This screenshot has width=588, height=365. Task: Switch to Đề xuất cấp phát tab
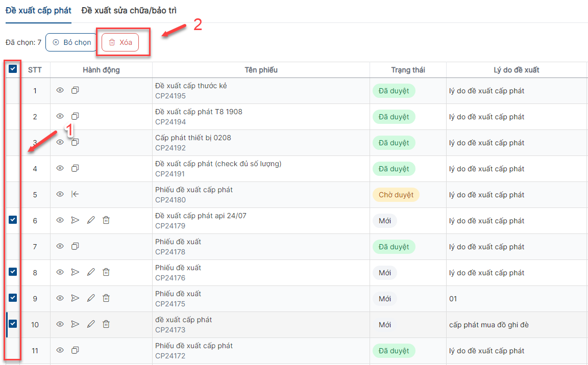(38, 11)
